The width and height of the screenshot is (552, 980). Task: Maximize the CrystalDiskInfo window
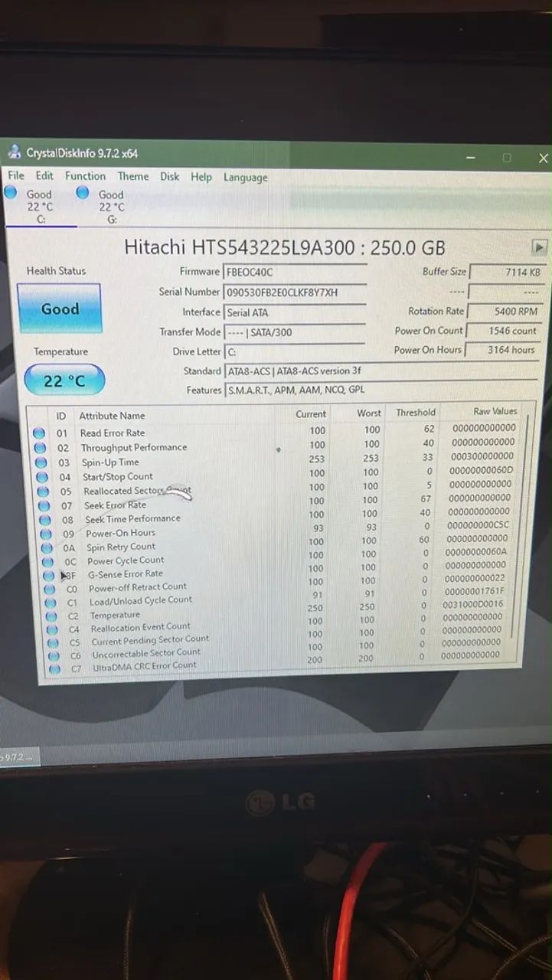tap(506, 158)
